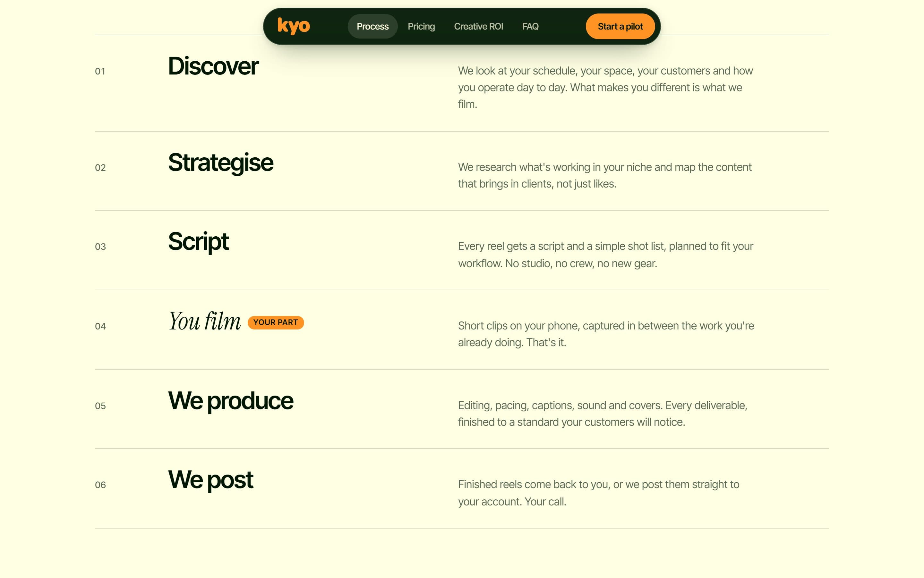Image resolution: width=924 pixels, height=578 pixels.
Task: Go to the Pricing section
Action: 421,26
